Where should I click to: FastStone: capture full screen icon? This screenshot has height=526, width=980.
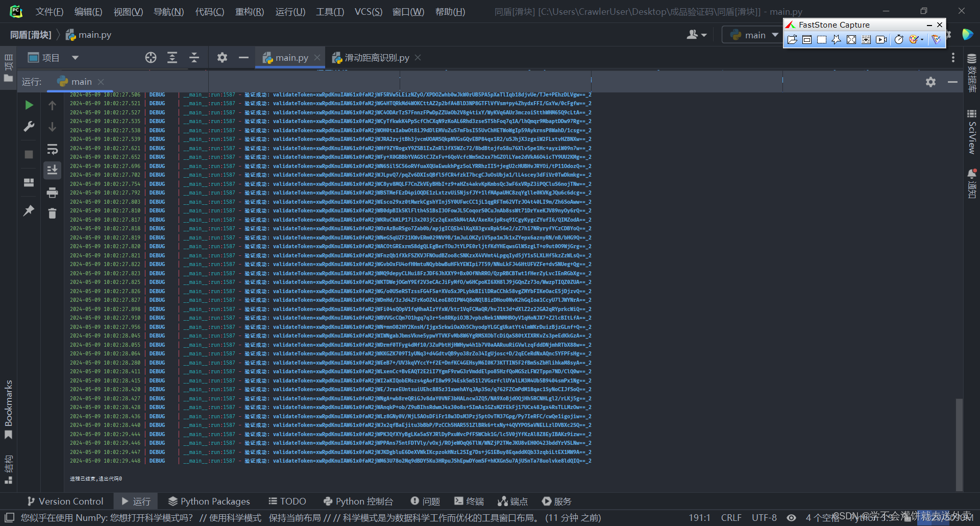point(851,39)
